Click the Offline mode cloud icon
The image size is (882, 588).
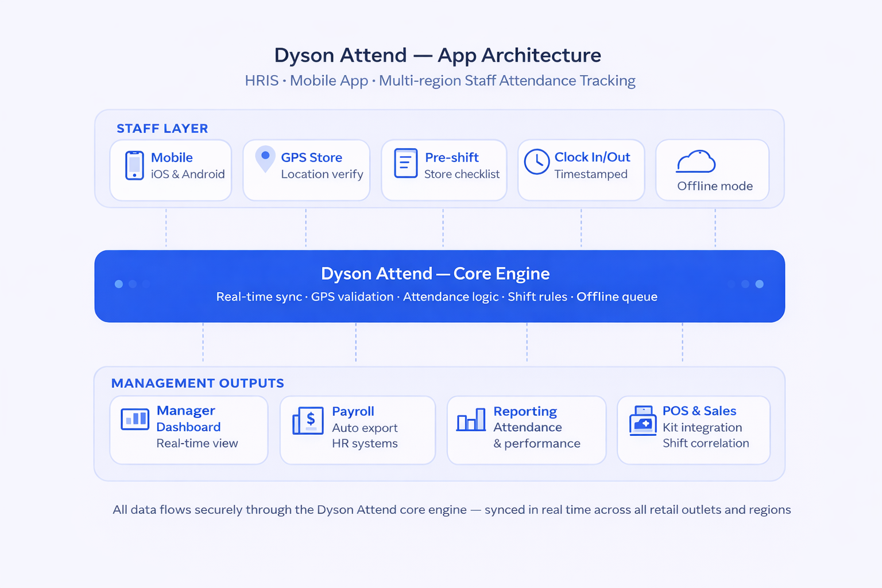(x=696, y=161)
